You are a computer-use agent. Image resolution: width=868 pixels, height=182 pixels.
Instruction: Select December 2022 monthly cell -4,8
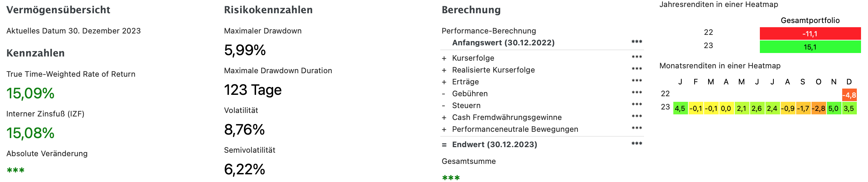pyautogui.click(x=849, y=95)
